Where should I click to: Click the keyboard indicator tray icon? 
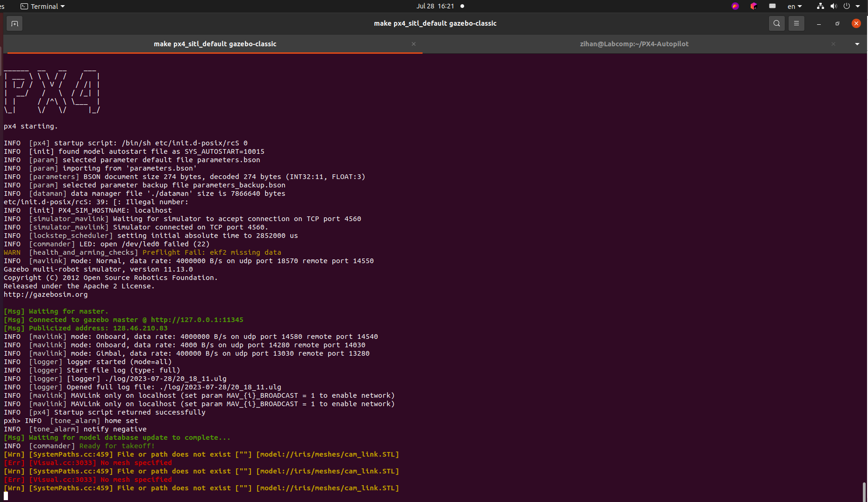coord(772,6)
